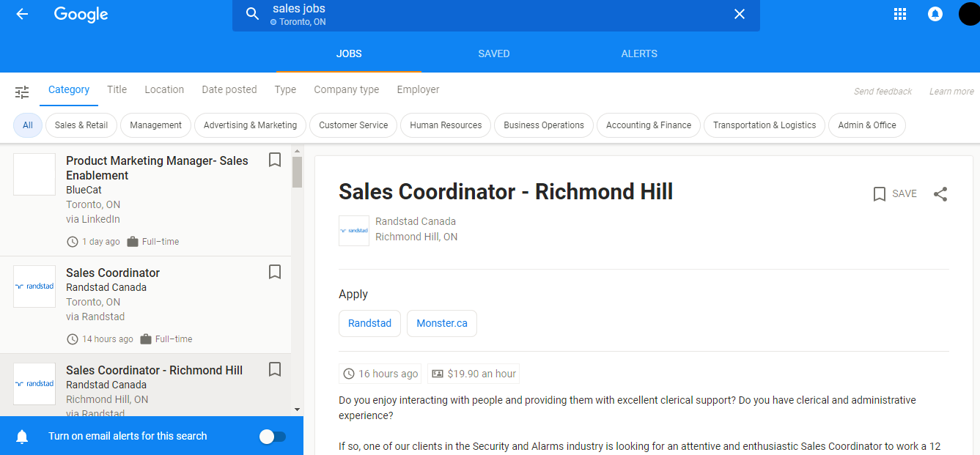Click the search magnifier icon
Screen dimensions: 980x455
pos(253,14)
